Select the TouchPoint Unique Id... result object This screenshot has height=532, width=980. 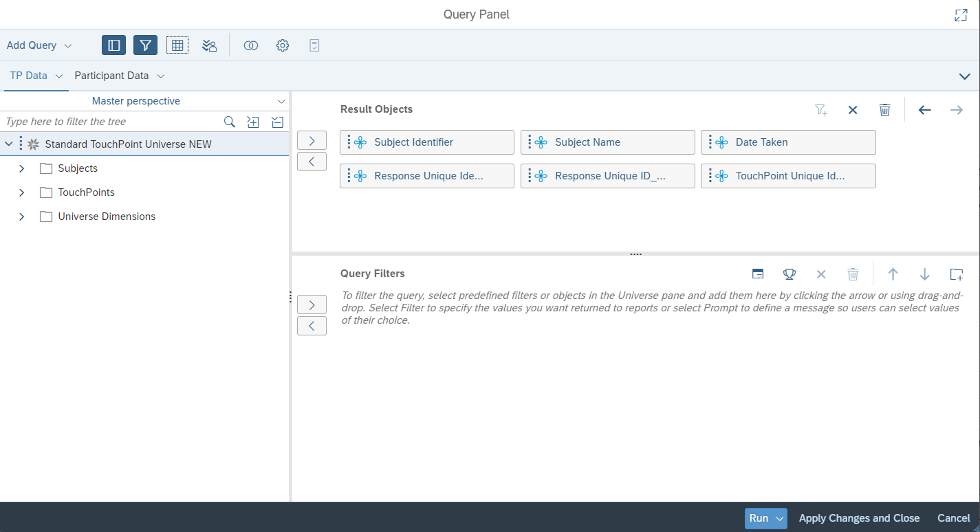(x=788, y=176)
